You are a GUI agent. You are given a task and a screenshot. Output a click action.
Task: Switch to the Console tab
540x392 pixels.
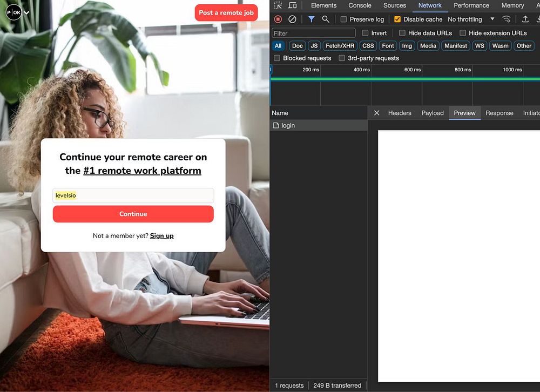[360, 5]
